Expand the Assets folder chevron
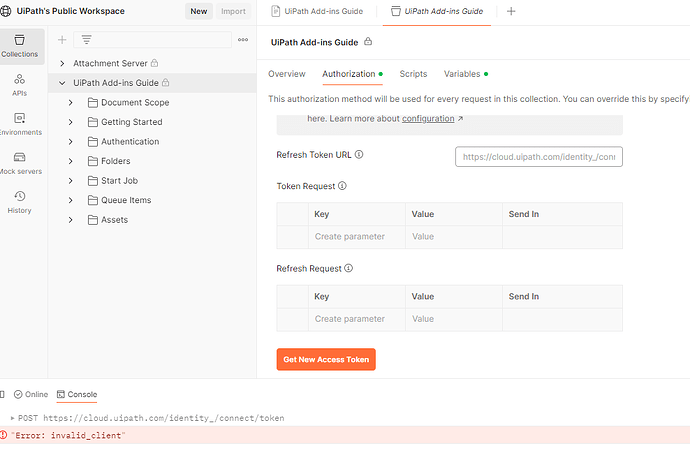This screenshot has width=690, height=462. click(70, 220)
